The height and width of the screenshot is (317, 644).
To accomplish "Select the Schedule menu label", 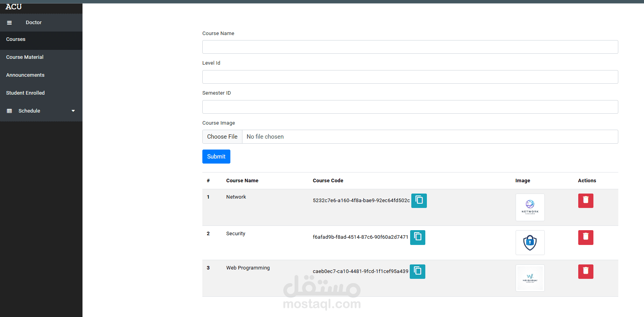I will (29, 111).
